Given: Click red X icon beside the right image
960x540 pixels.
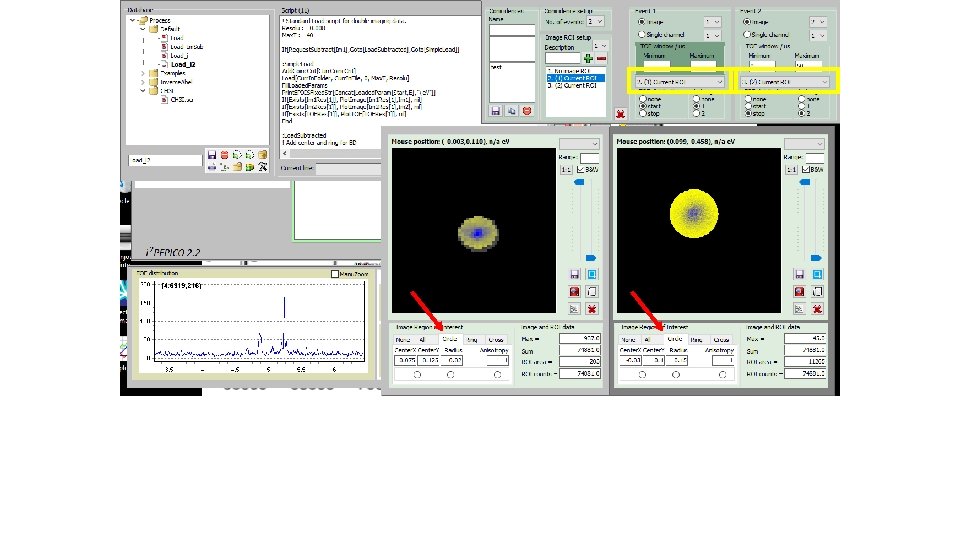Looking at the screenshot, I should 817,309.
